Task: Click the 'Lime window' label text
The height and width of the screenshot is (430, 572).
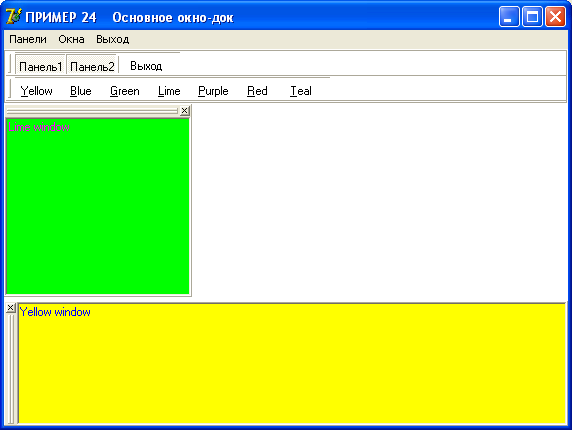Action: tap(39, 127)
